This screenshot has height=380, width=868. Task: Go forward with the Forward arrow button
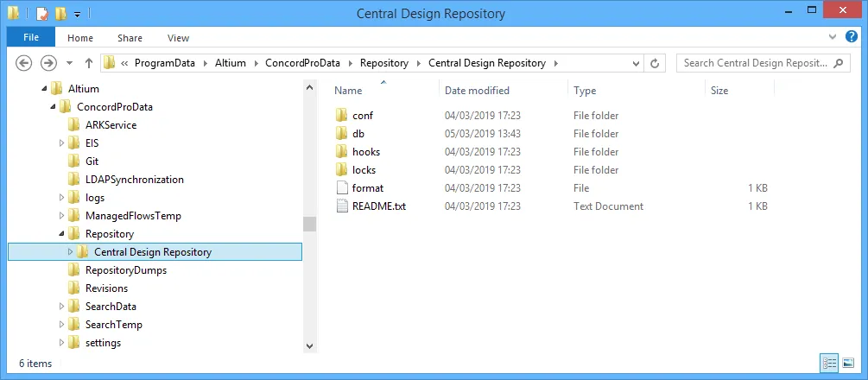coord(49,63)
